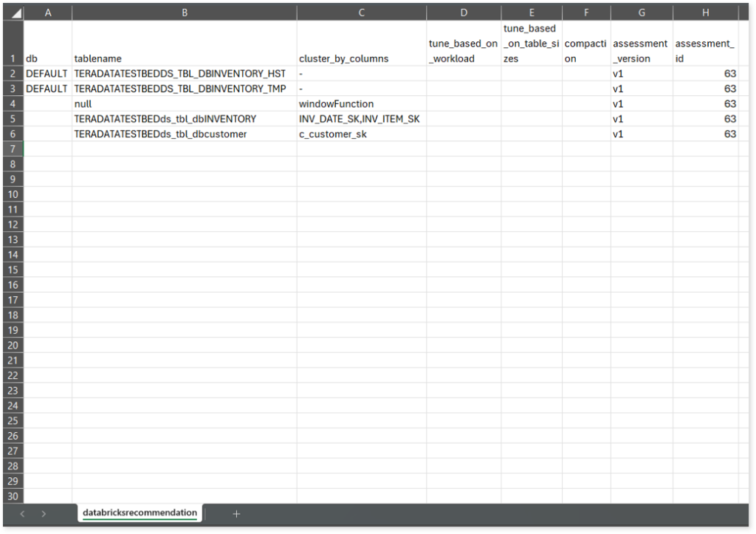Screen dimensions: 756x534
Task: Select the 'windowFunction' cell
Action: (x=362, y=103)
